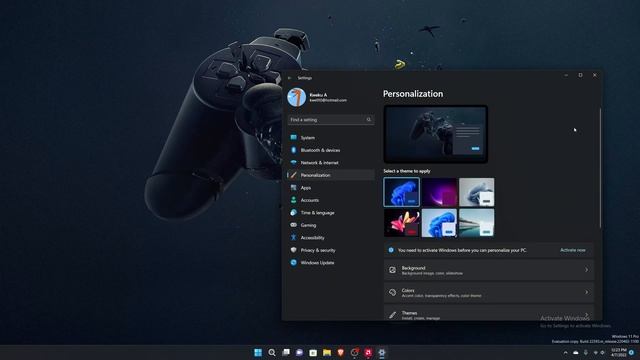This screenshot has width=640, height=360.
Task: Apply the purple glow theme
Action: pos(439,192)
